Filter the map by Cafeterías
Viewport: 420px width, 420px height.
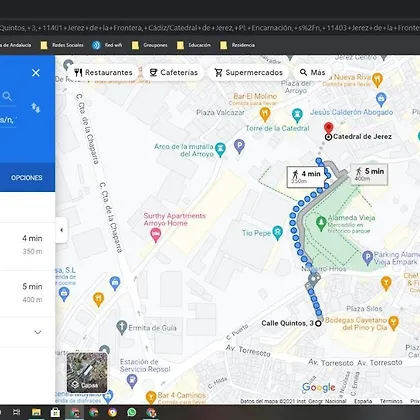[174, 72]
